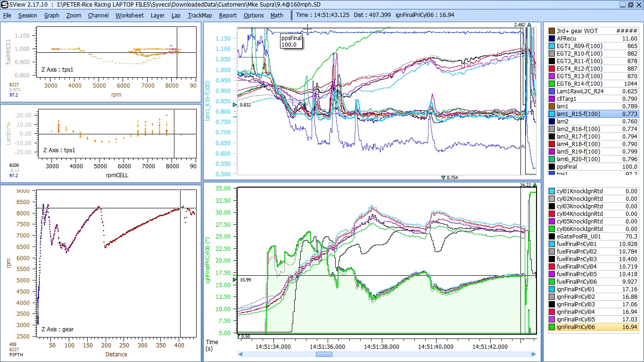Open the TrackMap menu

pos(199,15)
